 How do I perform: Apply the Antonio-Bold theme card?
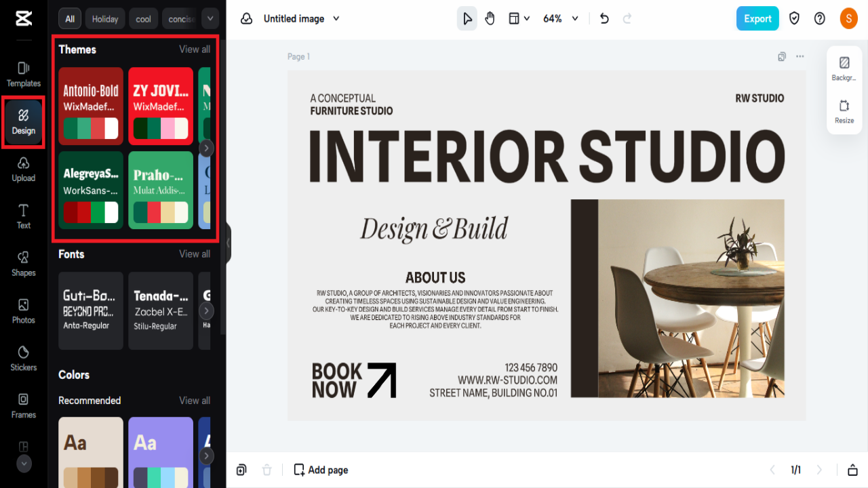coord(91,106)
